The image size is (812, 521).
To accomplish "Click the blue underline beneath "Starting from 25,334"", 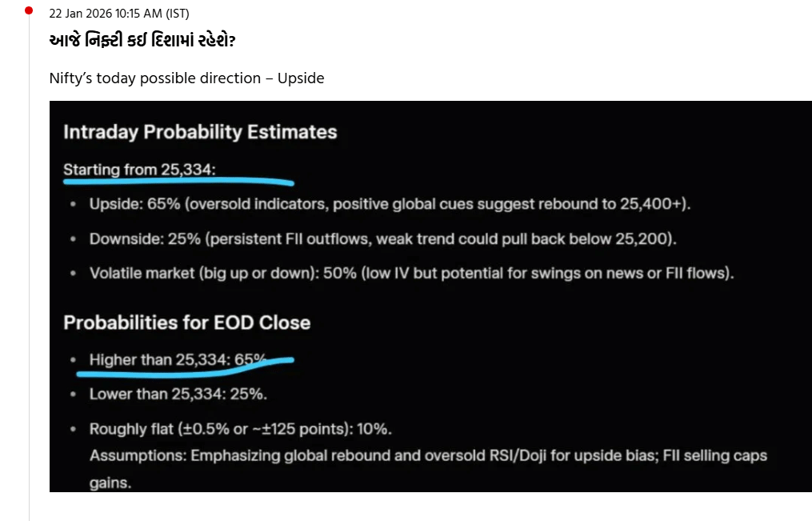I will (176, 182).
